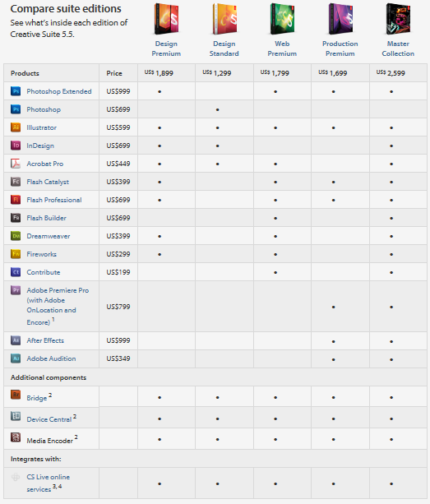Click the InDesign Id icon
This screenshot has width=430, height=504.
16,146
